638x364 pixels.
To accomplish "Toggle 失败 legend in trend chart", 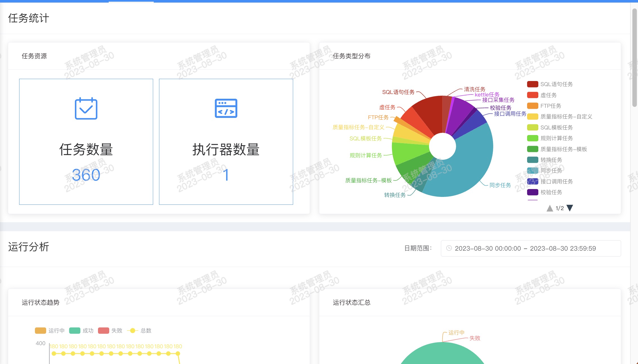I will click(x=110, y=331).
